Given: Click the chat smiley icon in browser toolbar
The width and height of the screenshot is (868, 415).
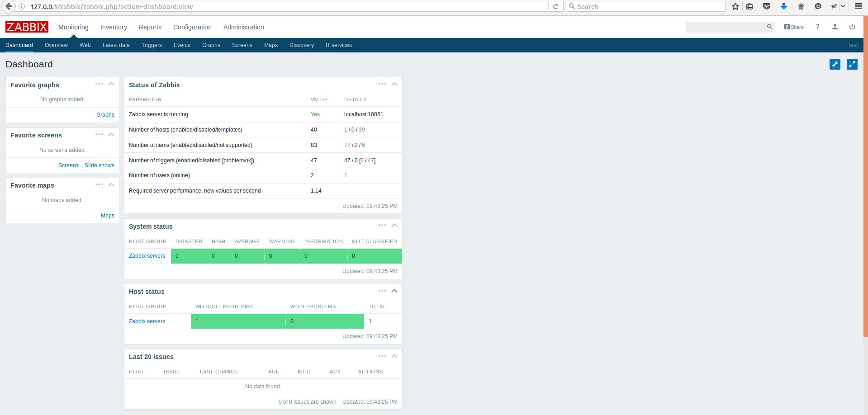Looking at the screenshot, I should (x=818, y=6).
